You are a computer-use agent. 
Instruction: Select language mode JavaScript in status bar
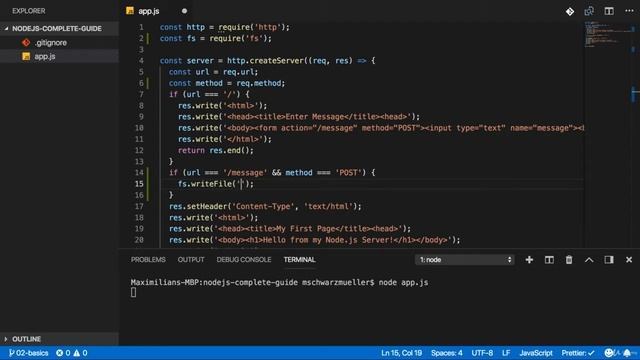click(536, 353)
